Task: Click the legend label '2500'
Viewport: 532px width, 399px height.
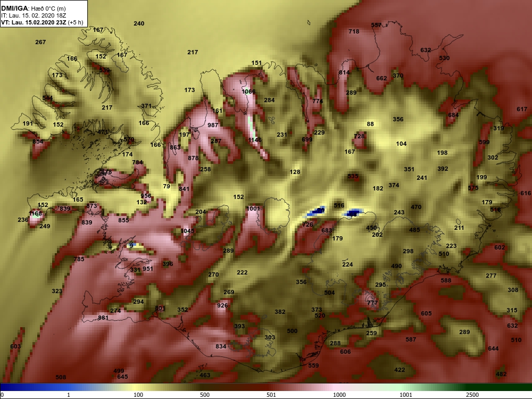Action: click(472, 395)
